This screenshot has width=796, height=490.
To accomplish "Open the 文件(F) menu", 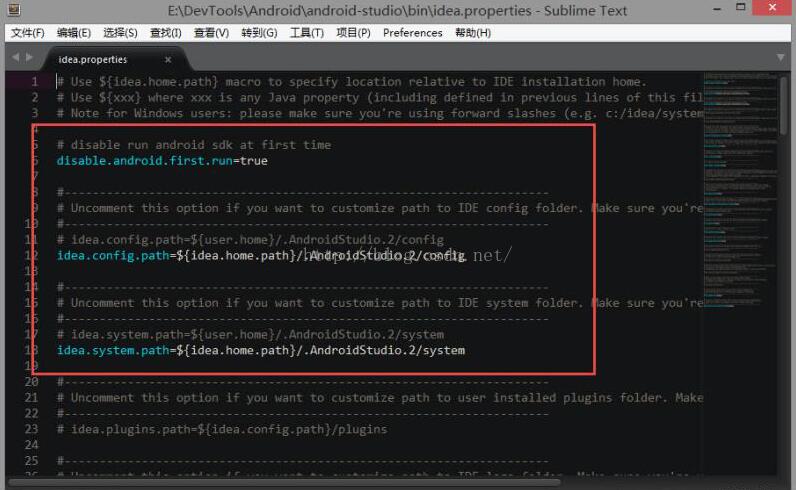I will pyautogui.click(x=28, y=33).
